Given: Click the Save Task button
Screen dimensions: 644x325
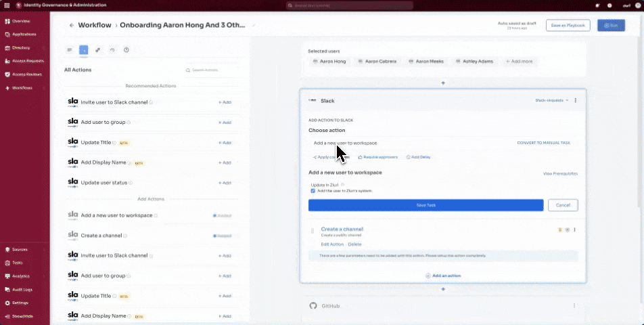Looking at the screenshot, I should pos(426,205).
